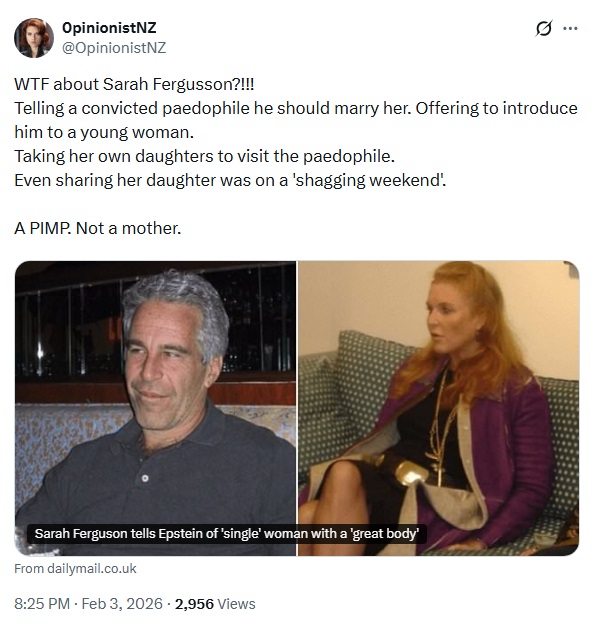The width and height of the screenshot is (592, 630).
Task: Open the OpinionistNZ display name profile link
Action: (x=109, y=28)
